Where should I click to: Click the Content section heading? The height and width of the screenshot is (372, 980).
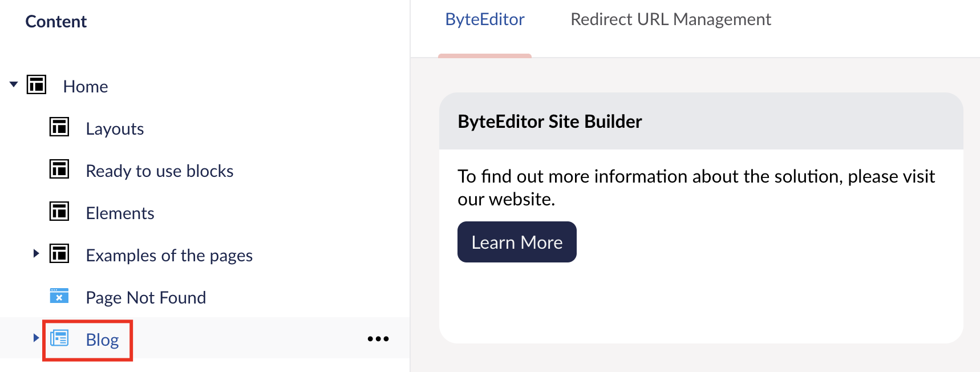(x=56, y=22)
